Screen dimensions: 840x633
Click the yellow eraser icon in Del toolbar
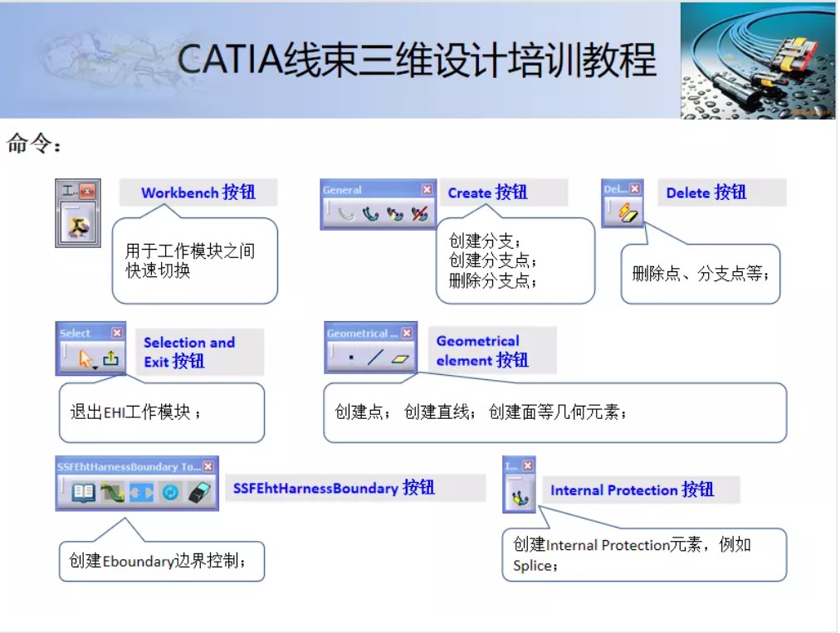(628, 212)
